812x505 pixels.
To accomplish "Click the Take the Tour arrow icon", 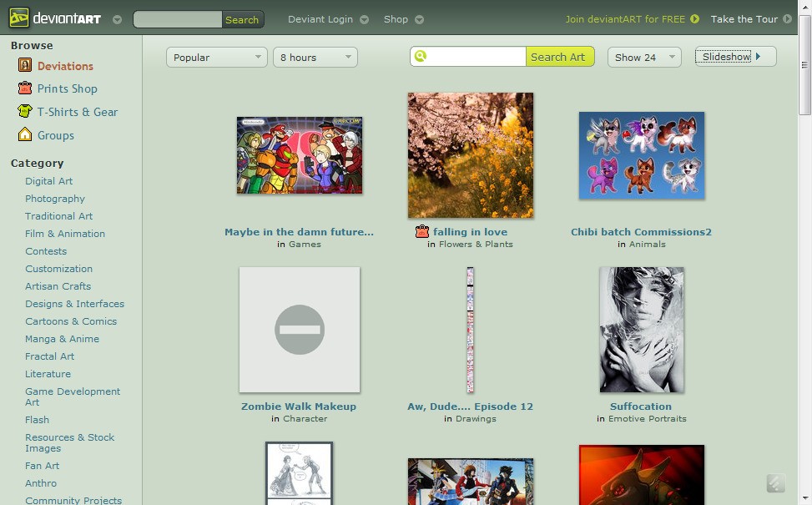I will [787, 19].
